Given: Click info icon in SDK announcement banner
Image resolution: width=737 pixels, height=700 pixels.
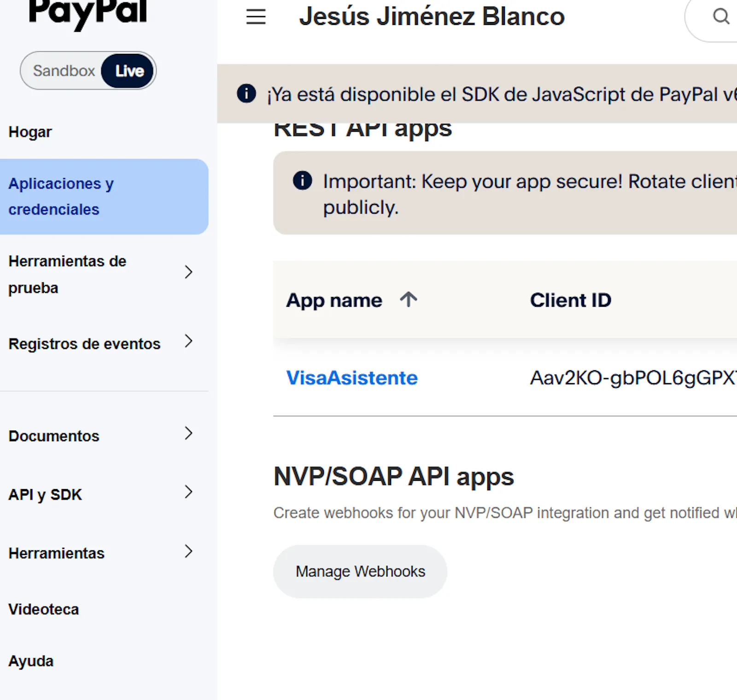Looking at the screenshot, I should (x=246, y=93).
